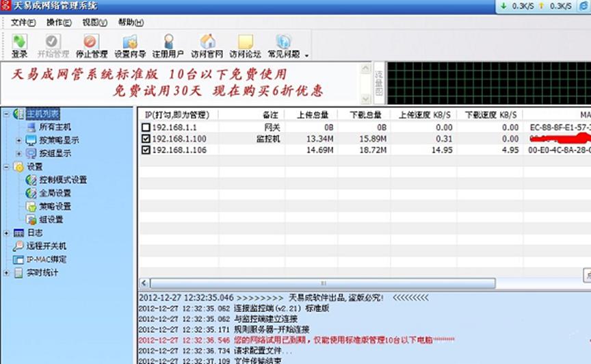Viewport: 591px width, 364px height.
Task: Open 访问官网 home website icon
Action: (x=208, y=42)
